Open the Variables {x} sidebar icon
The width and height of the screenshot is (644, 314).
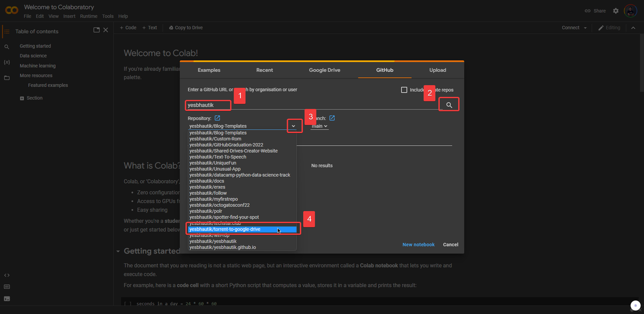tap(7, 63)
